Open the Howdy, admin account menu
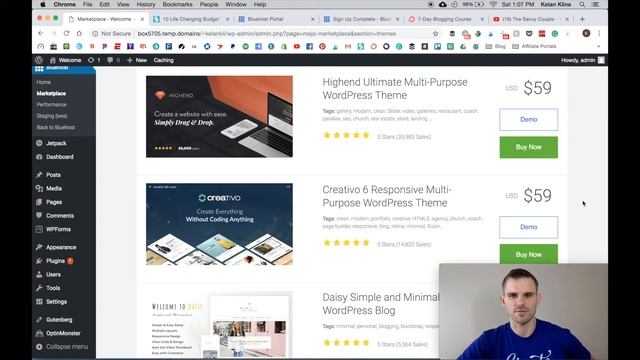 point(582,60)
